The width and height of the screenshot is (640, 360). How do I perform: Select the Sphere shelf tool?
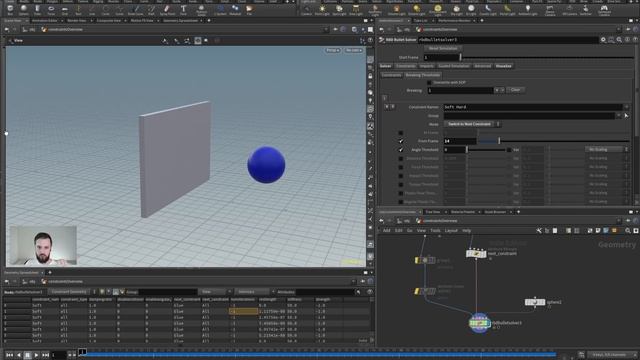(x=24, y=10)
